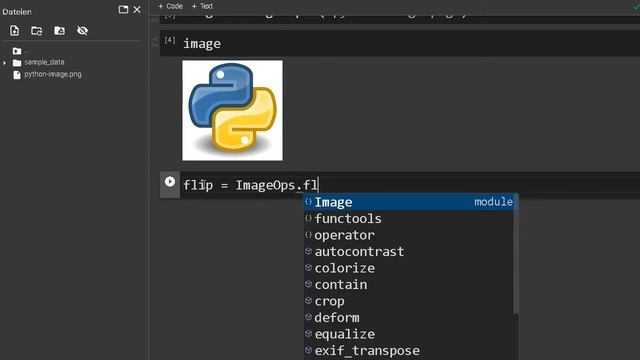
Task: Select cell 4 containing image
Action: pos(400,43)
